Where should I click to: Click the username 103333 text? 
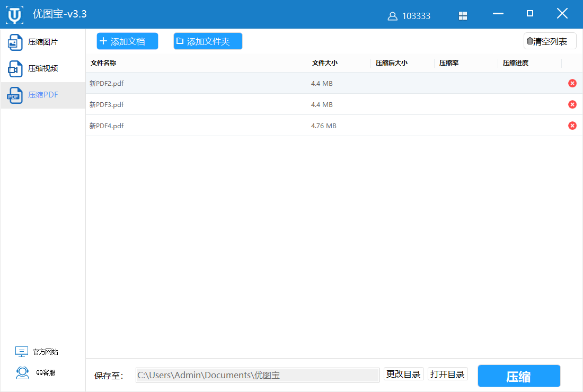coord(416,16)
